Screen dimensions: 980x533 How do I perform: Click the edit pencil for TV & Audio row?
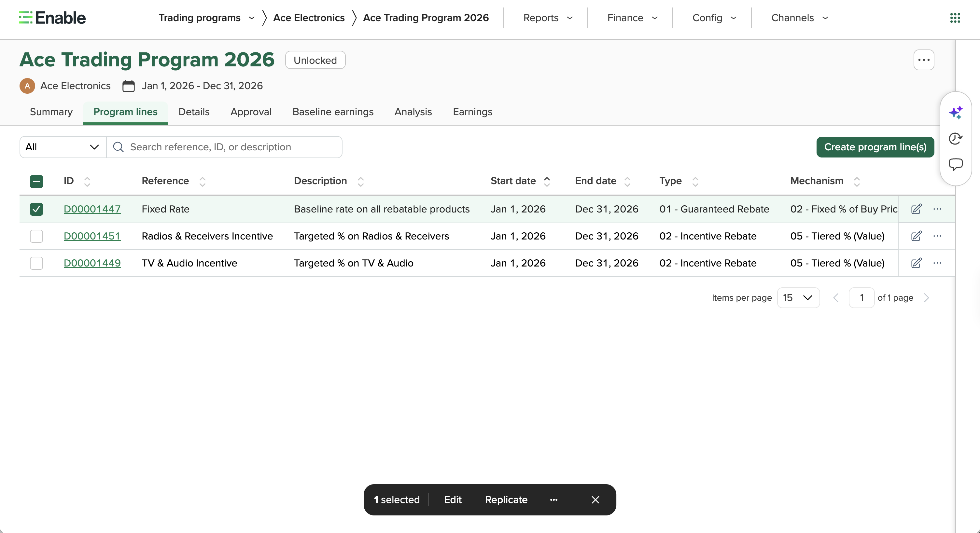point(916,263)
